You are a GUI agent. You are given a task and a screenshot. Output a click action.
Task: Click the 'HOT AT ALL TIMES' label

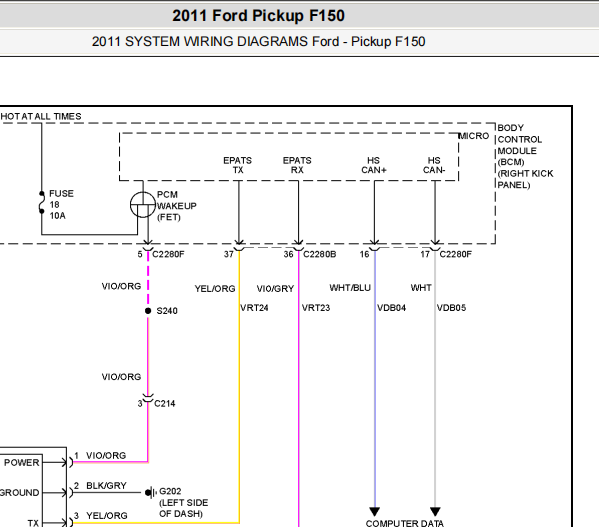[41, 116]
